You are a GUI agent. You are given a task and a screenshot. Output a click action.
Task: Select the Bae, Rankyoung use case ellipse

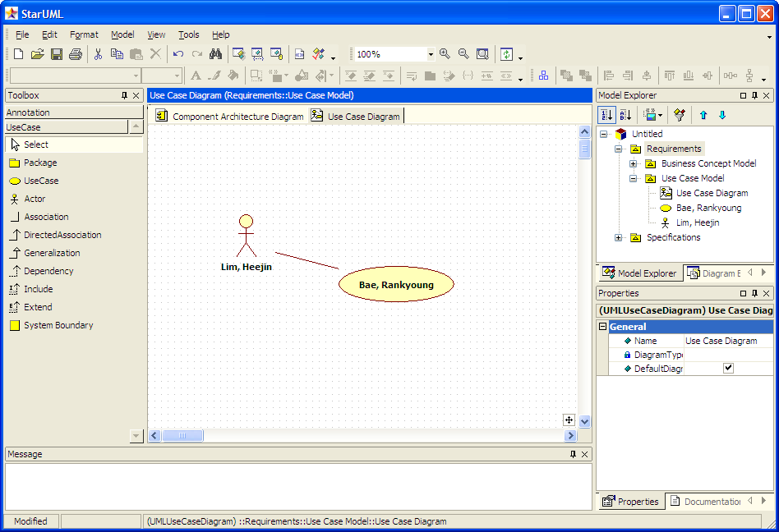coord(396,284)
